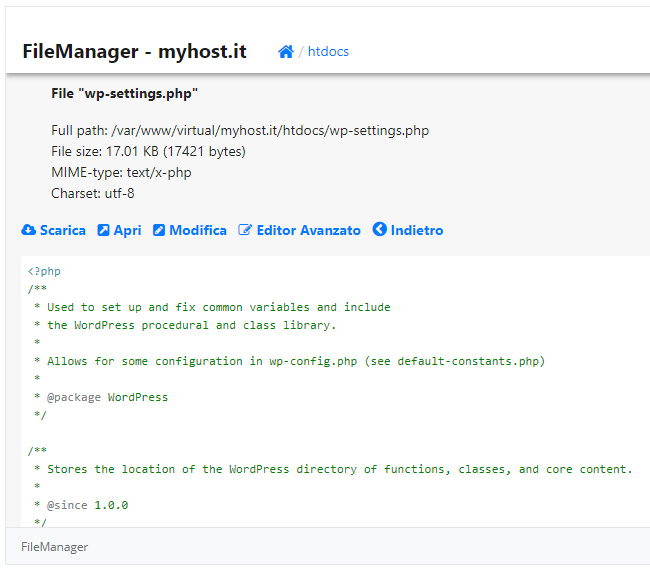Open the file with Apri text

[x=127, y=230]
